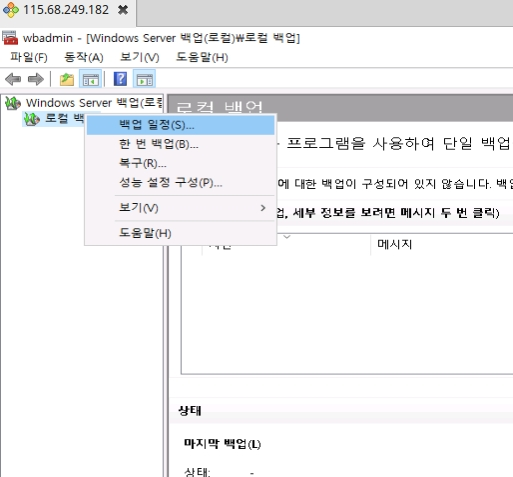513x477 pixels.
Task: Choose 백업 일정(S)... from context menu
Action: [x=181, y=125]
